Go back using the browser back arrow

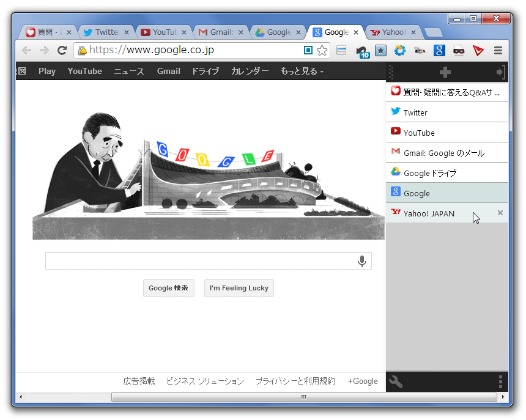(x=26, y=51)
